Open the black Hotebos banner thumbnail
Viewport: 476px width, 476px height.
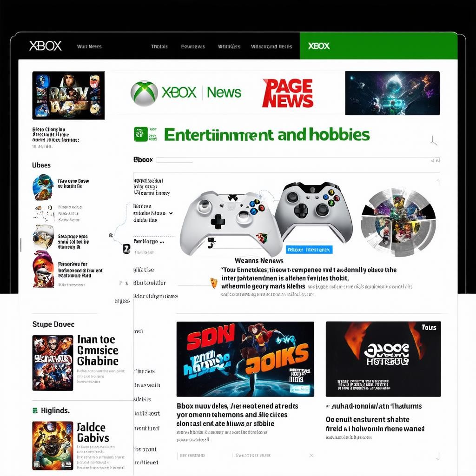[383, 359]
